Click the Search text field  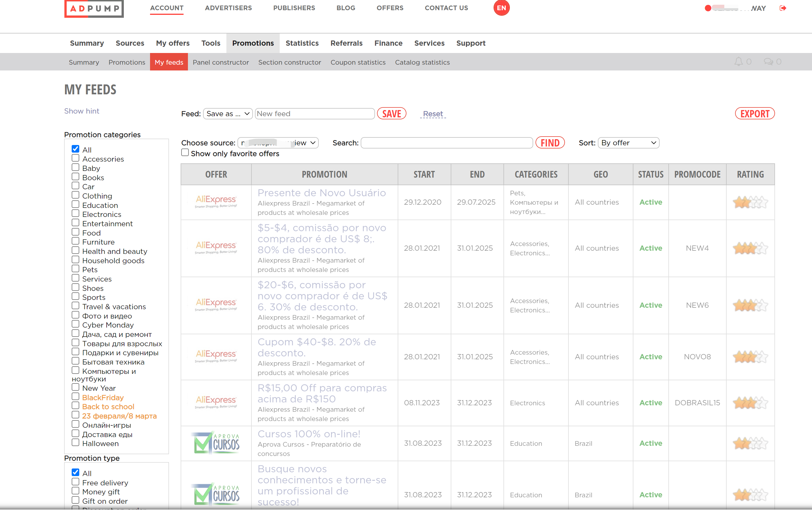(x=446, y=143)
